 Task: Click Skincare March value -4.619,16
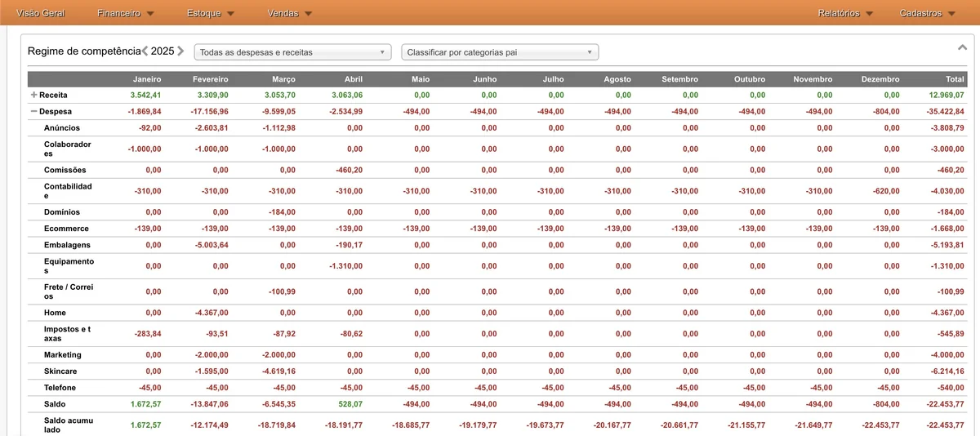[x=279, y=371]
